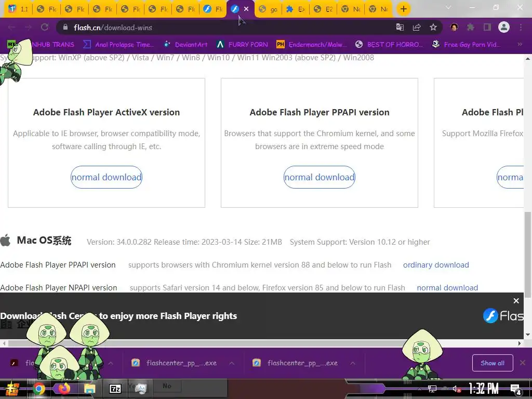Open Google Chrome from the taskbar
This screenshot has width=532, height=399.
pos(38,389)
